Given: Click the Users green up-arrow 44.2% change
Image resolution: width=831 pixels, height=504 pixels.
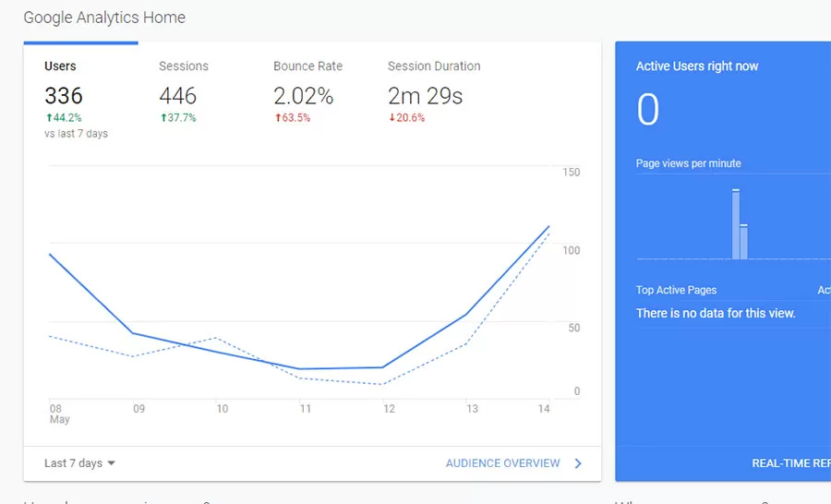Looking at the screenshot, I should pyautogui.click(x=63, y=118).
